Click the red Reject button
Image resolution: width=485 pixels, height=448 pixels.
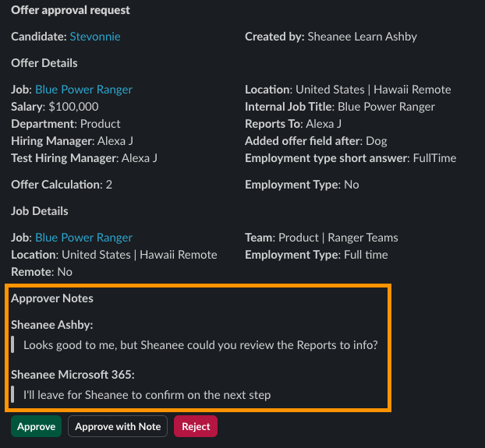click(196, 426)
